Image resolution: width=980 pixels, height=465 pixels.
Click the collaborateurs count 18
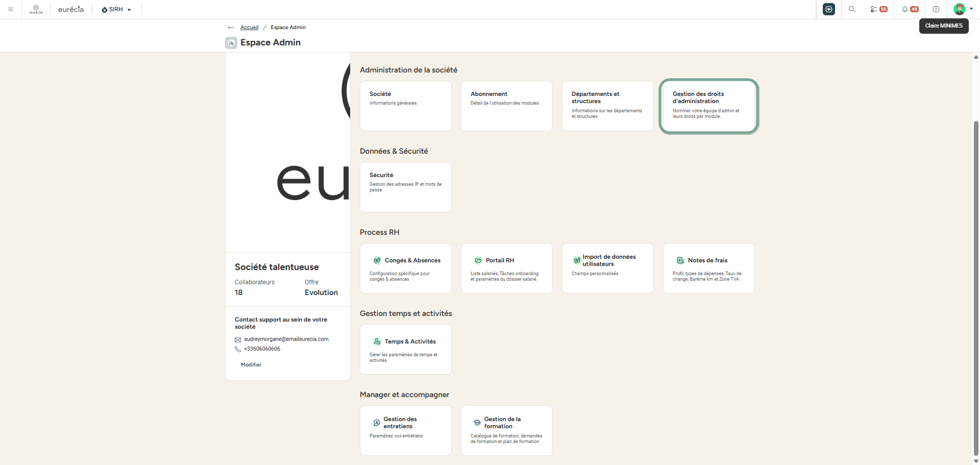[x=239, y=292]
